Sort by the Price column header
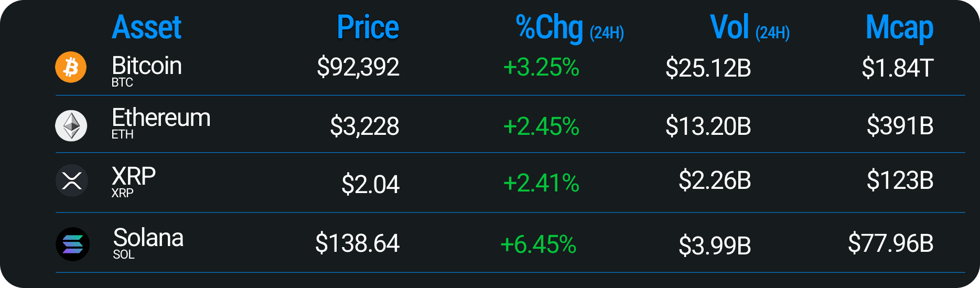The width and height of the screenshot is (980, 288). click(x=368, y=27)
